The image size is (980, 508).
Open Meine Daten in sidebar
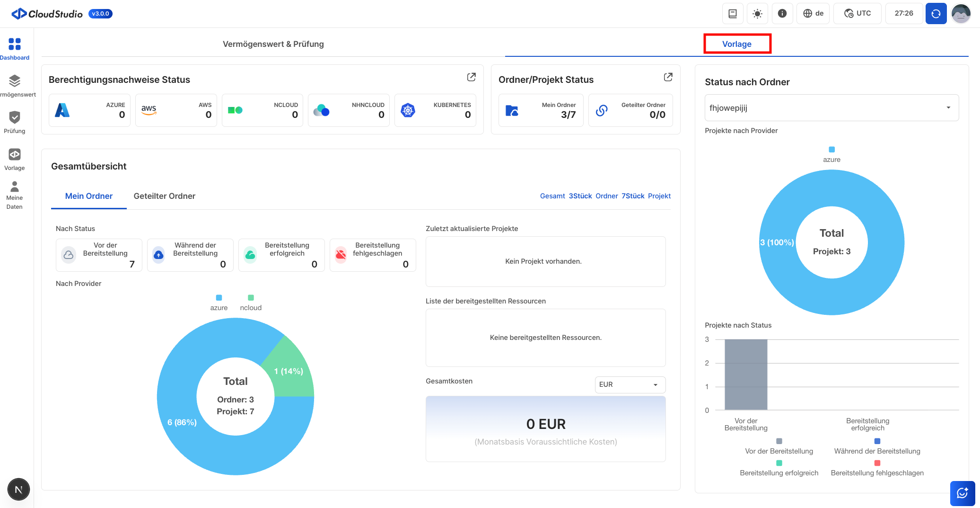(15, 187)
